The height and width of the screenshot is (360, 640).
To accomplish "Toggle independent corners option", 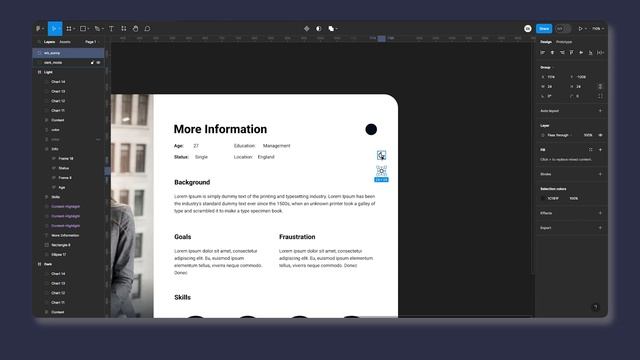I will click(x=600, y=96).
